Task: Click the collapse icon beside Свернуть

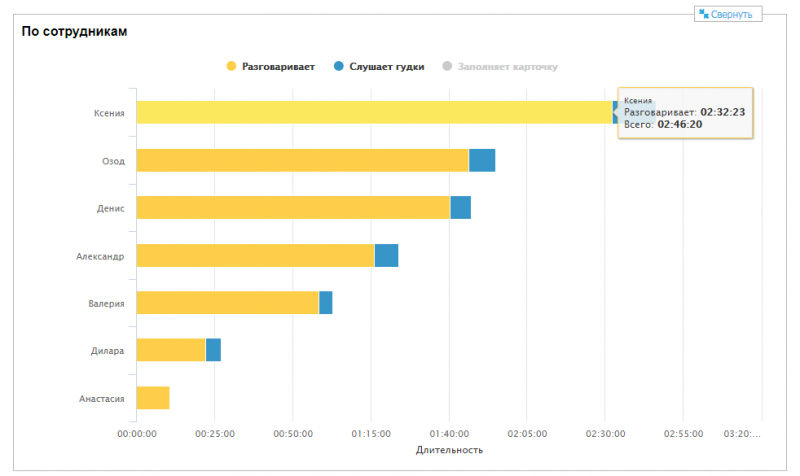Action: point(704,14)
